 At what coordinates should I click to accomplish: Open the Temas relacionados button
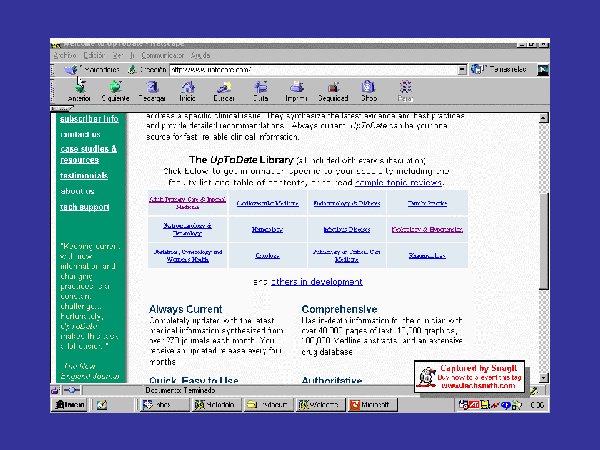[499, 69]
